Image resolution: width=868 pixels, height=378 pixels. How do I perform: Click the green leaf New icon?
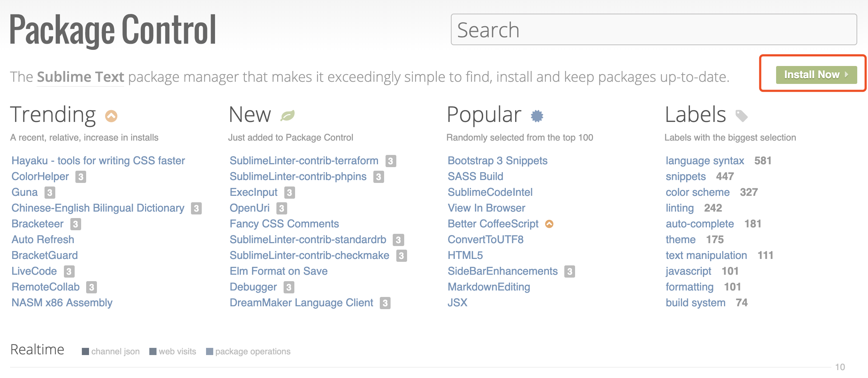[x=288, y=115]
